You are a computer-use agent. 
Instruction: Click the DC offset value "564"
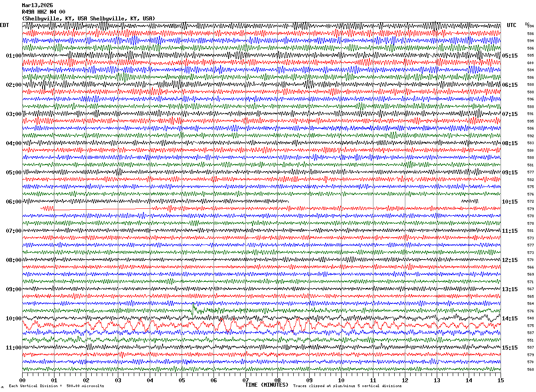point(530,304)
